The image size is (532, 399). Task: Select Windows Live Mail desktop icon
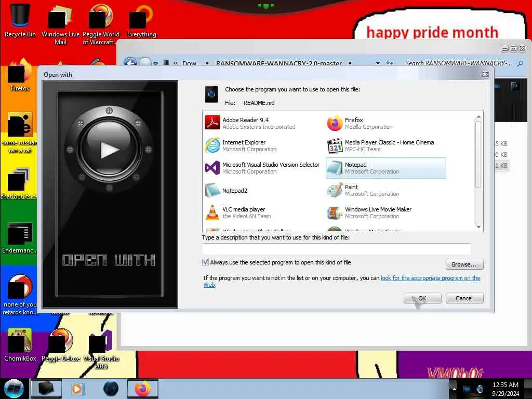pyautogui.click(x=60, y=24)
